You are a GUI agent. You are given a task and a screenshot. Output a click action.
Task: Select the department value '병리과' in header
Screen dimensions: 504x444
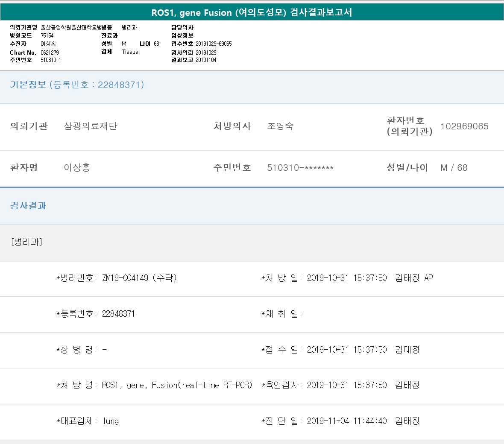click(x=129, y=28)
